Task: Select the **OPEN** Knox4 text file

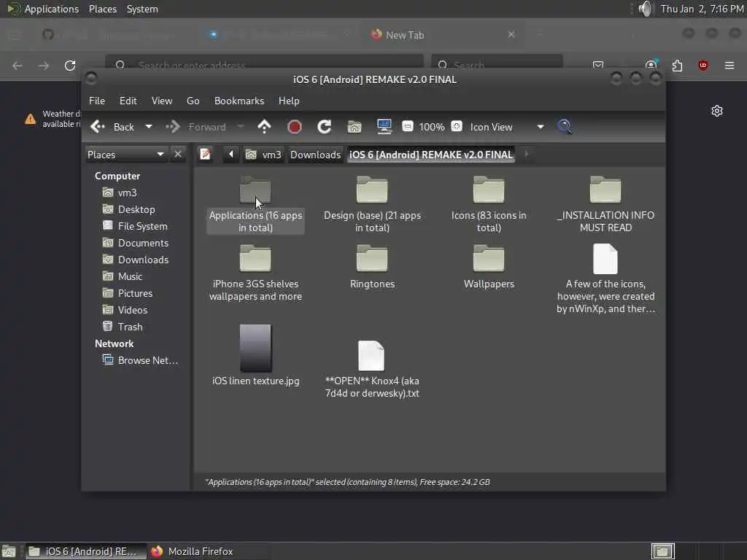Action: [371, 370]
